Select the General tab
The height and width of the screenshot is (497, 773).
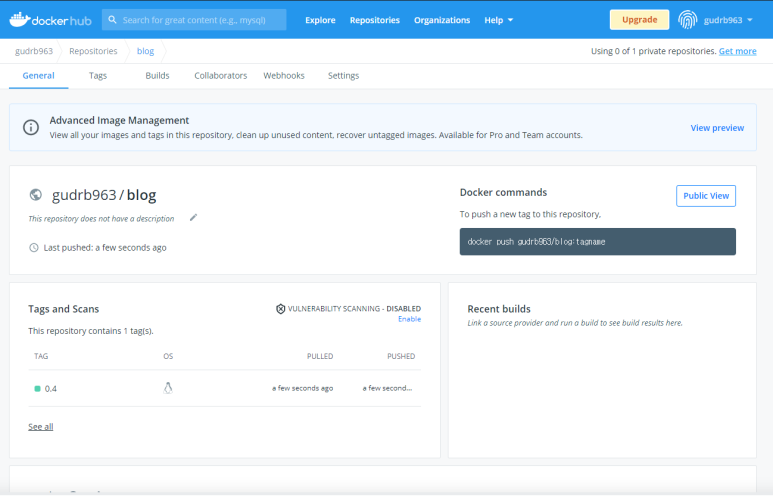click(38, 75)
